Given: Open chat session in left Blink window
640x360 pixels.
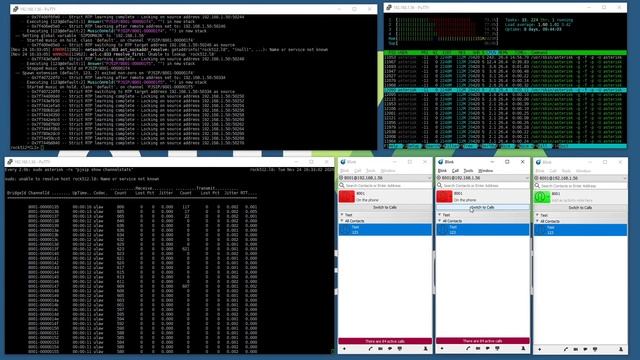Looking at the screenshot, I should click(390, 349).
